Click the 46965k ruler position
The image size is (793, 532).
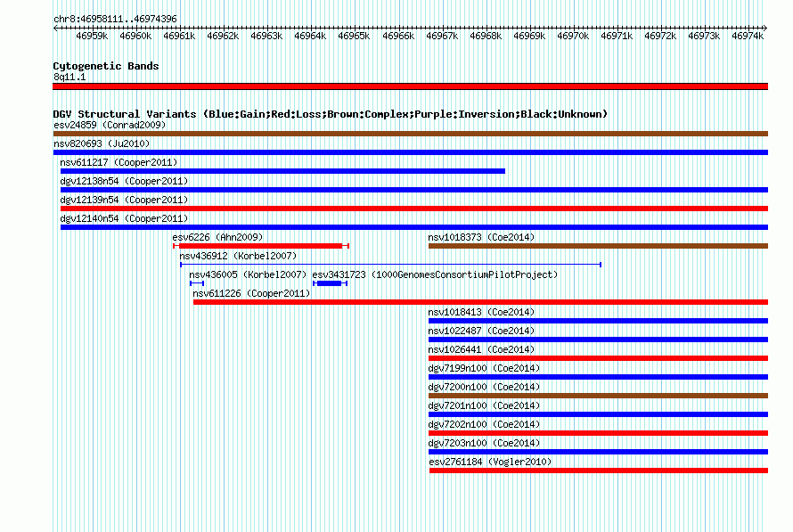pos(354,36)
